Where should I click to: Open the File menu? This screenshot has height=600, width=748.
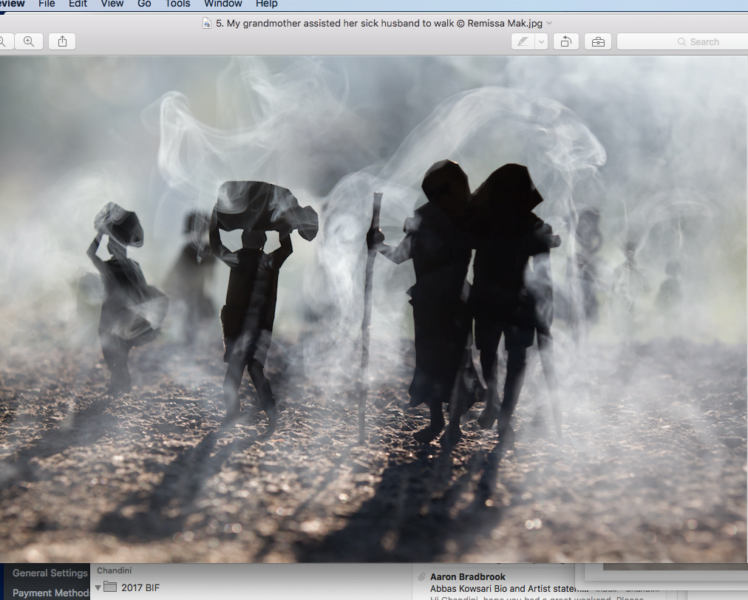point(46,4)
